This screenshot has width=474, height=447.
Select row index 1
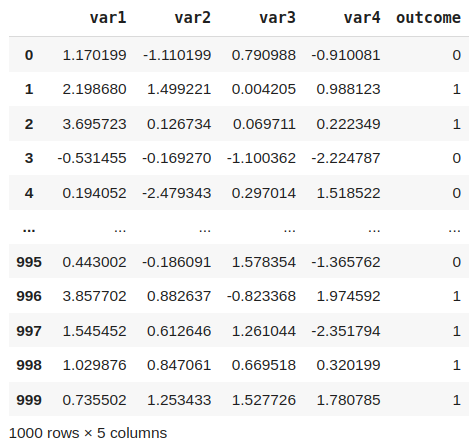coord(29,89)
